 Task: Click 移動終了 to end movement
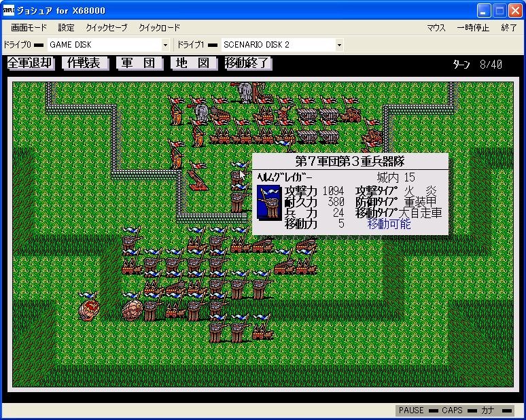point(247,63)
